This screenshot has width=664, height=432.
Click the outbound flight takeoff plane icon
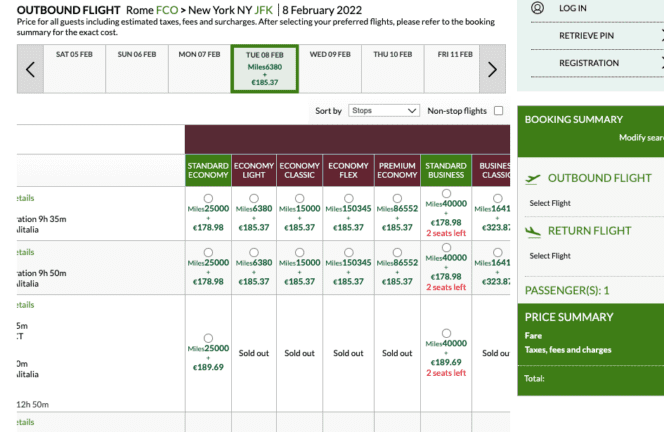(x=532, y=179)
